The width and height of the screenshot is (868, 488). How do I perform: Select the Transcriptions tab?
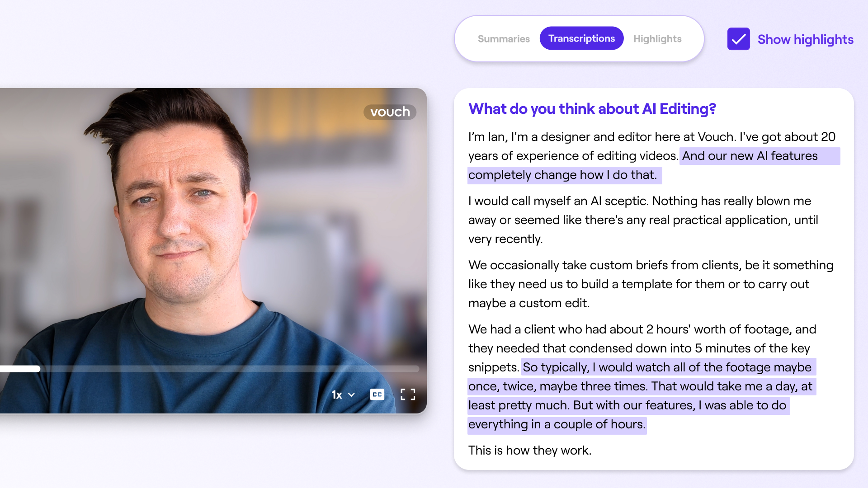(x=581, y=39)
